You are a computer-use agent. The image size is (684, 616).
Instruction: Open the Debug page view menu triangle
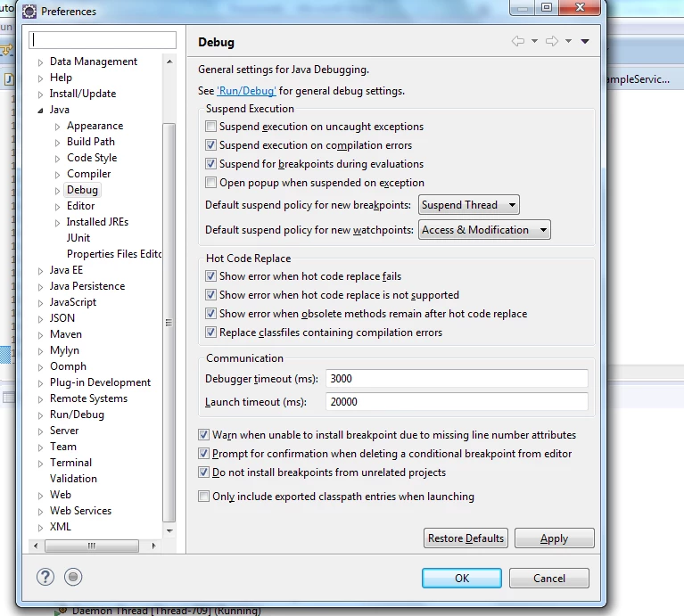point(585,41)
